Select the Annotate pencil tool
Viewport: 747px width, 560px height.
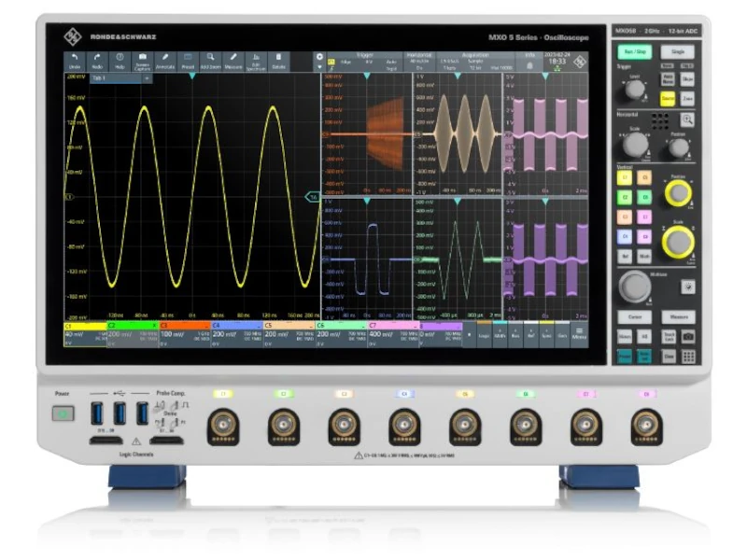(x=165, y=61)
